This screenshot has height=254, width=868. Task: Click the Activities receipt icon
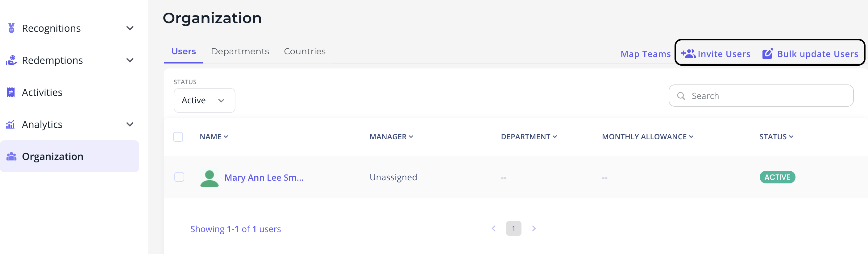click(11, 92)
